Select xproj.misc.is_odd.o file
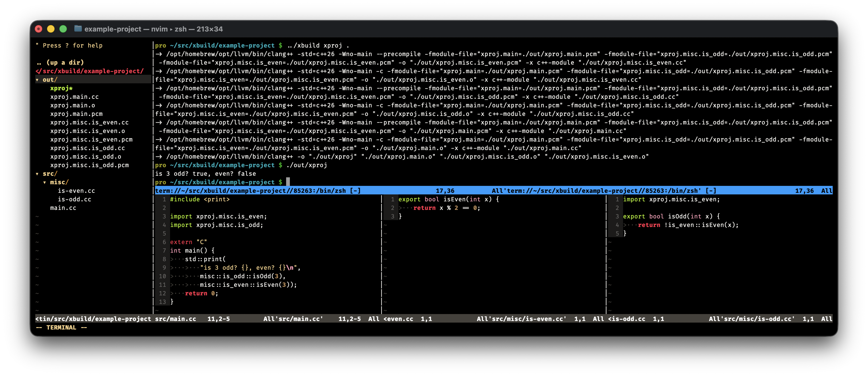The image size is (868, 376). (x=86, y=156)
